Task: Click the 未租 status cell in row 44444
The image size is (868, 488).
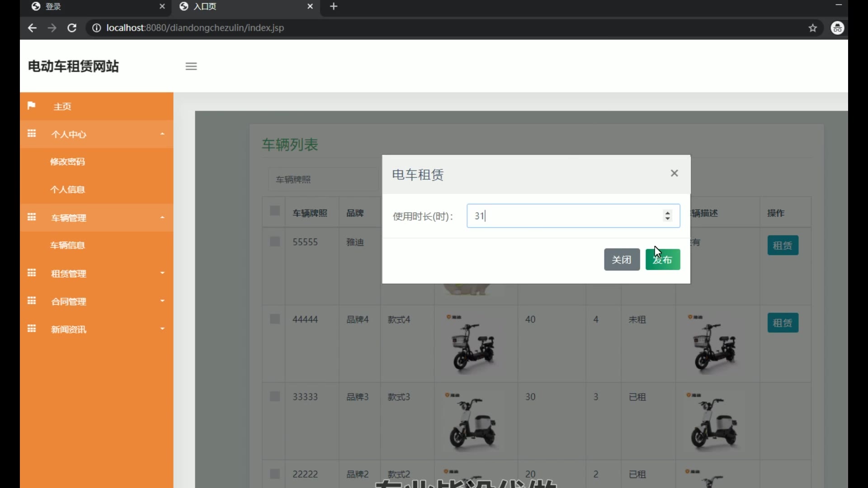Action: 637,320
